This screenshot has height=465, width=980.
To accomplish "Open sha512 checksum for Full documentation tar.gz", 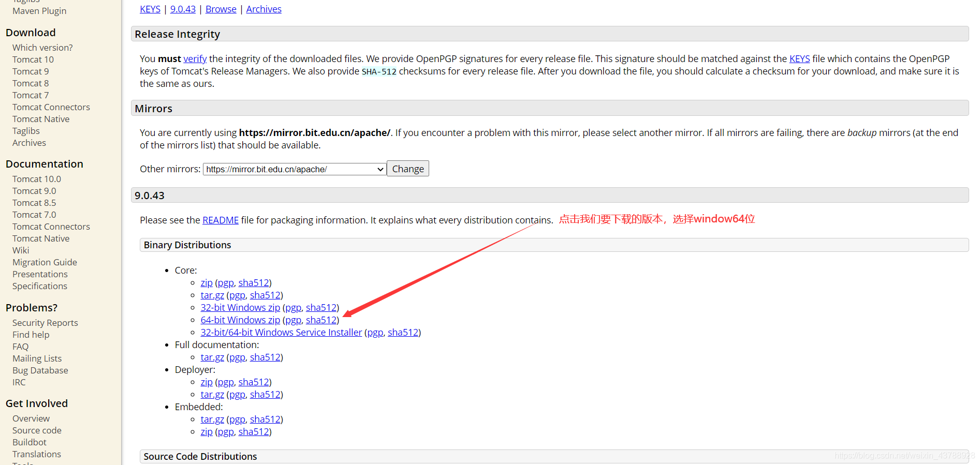I will click(265, 357).
